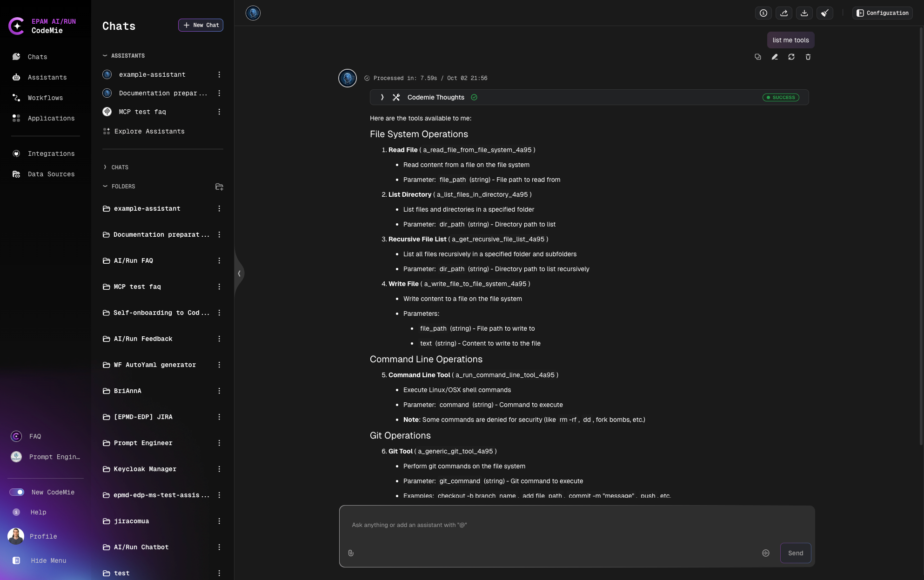Download the conversation with the download icon

tap(804, 13)
